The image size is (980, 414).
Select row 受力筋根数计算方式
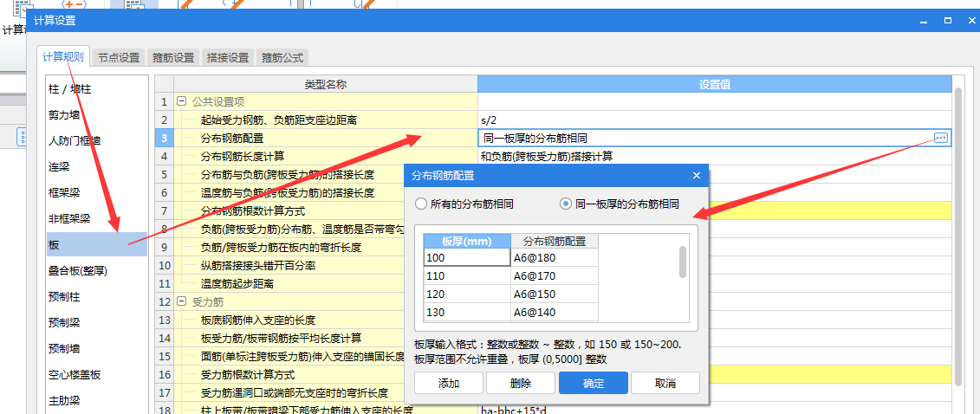point(289,375)
